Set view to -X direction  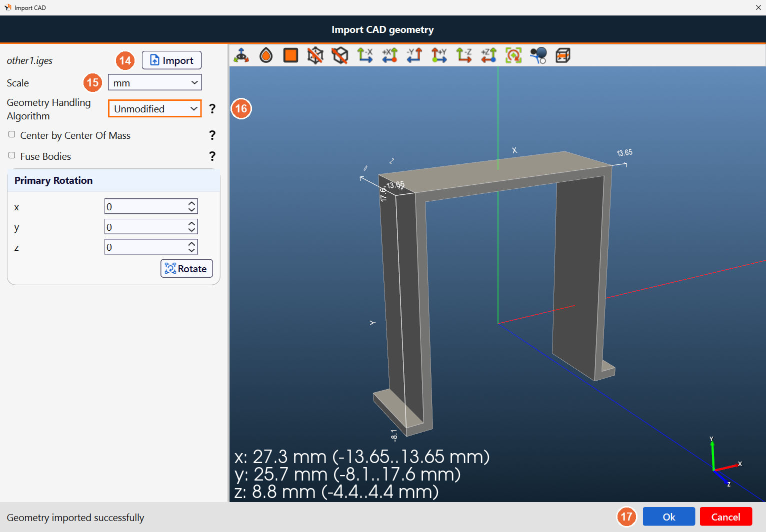(x=365, y=55)
